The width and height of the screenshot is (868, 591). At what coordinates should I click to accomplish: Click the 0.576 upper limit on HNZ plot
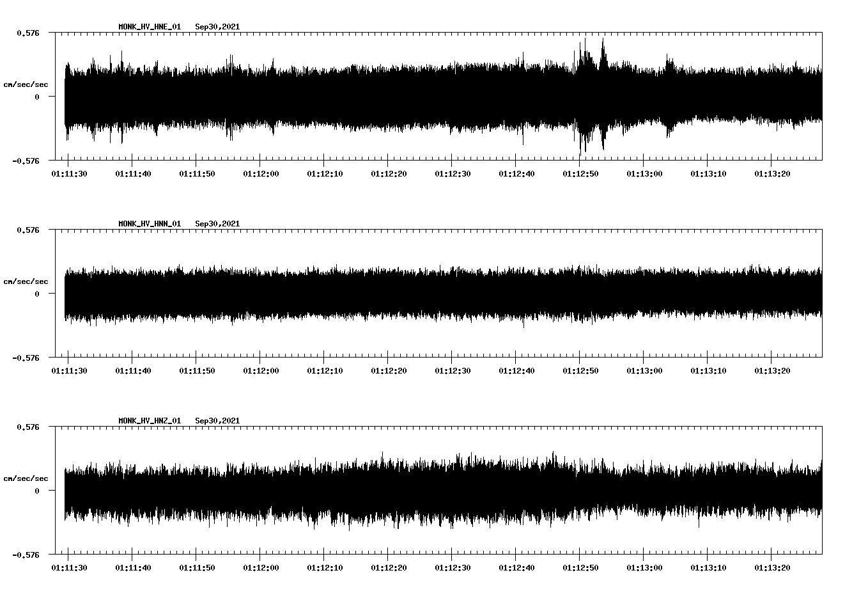pyautogui.click(x=27, y=427)
